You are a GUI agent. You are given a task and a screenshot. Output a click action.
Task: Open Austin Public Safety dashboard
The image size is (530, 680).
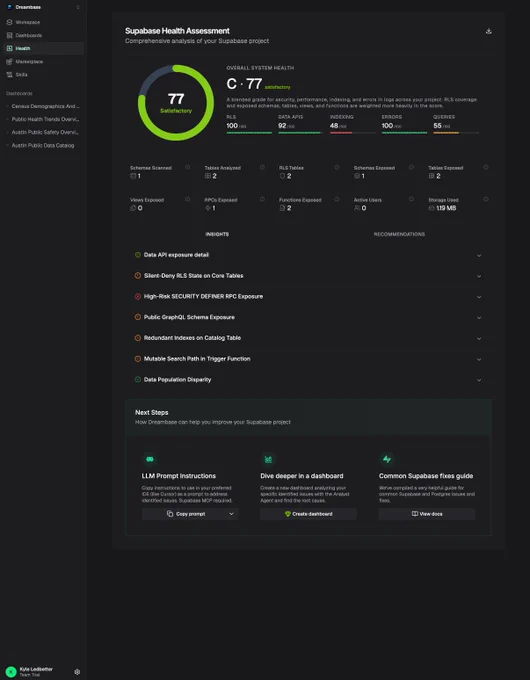coord(45,132)
